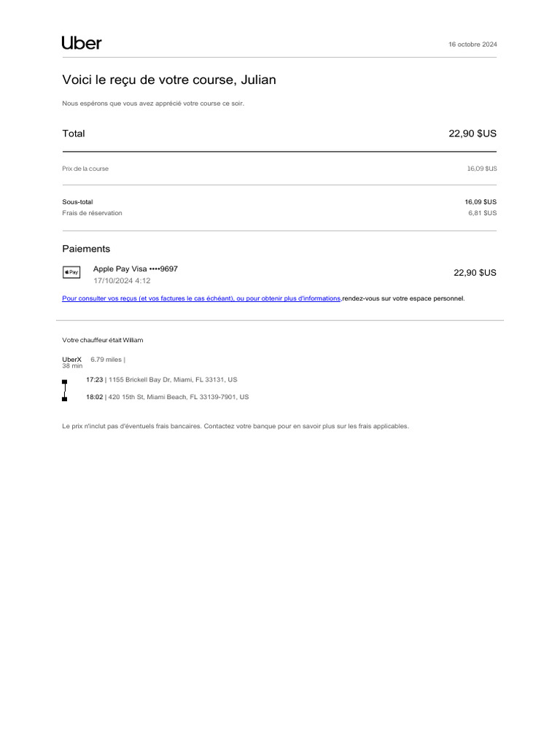Viewport: 560px width, 747px height.
Task: Click the 6.79 miles distance text
Action: click(108, 360)
